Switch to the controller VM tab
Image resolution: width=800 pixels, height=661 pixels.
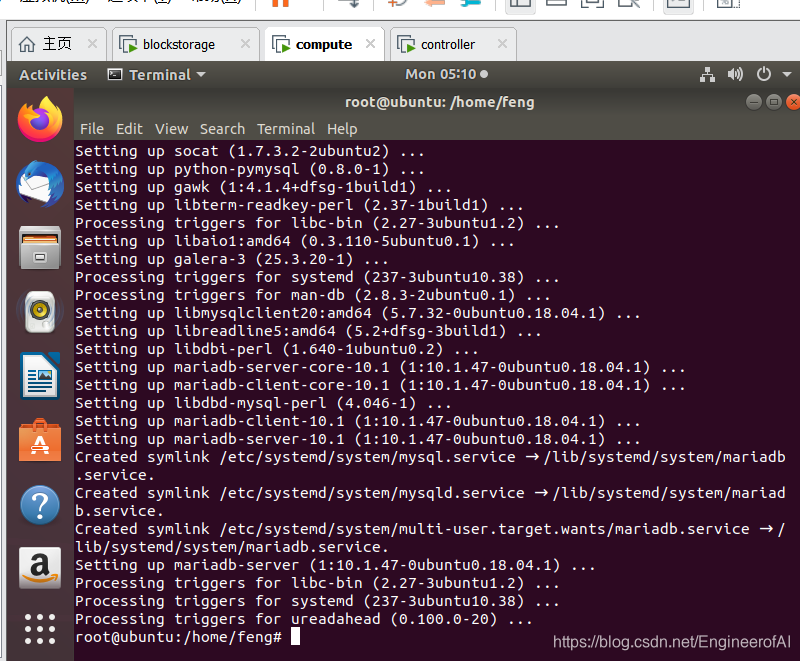453,44
